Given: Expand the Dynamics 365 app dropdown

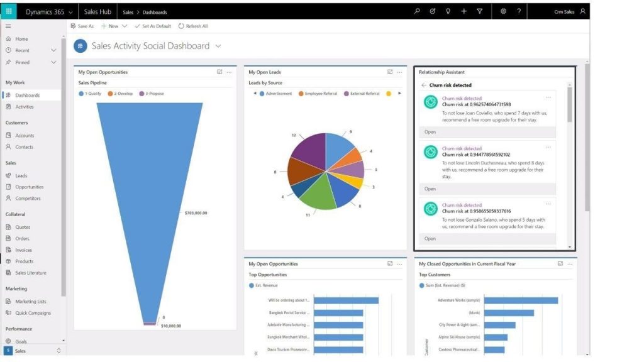Looking at the screenshot, I should coord(70,13).
